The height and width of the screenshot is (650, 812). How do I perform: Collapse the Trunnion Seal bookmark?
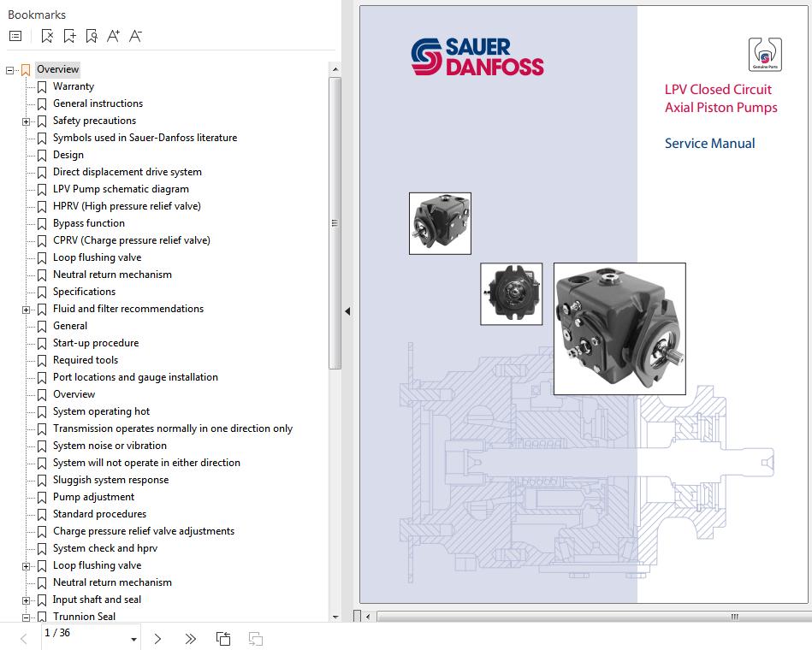point(26,617)
